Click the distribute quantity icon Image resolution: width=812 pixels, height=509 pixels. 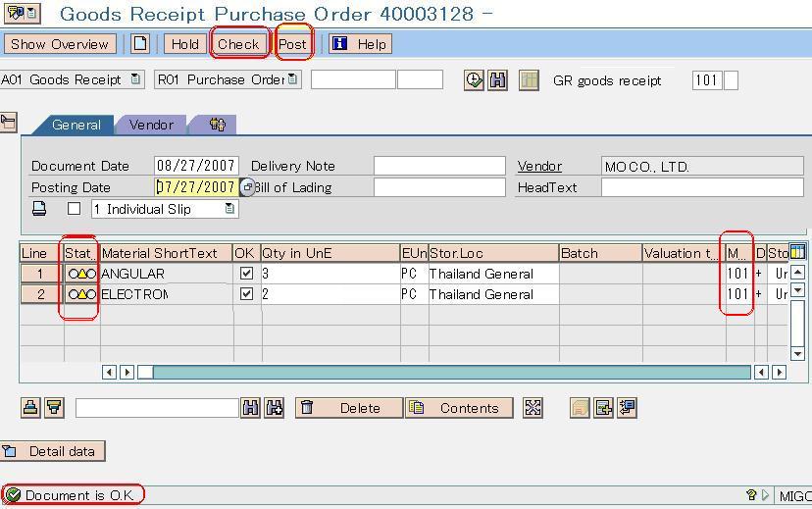pyautogui.click(x=627, y=408)
